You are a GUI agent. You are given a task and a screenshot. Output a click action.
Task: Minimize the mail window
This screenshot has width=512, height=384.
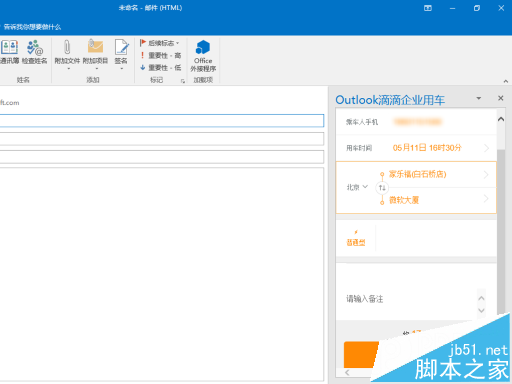(x=452, y=8)
